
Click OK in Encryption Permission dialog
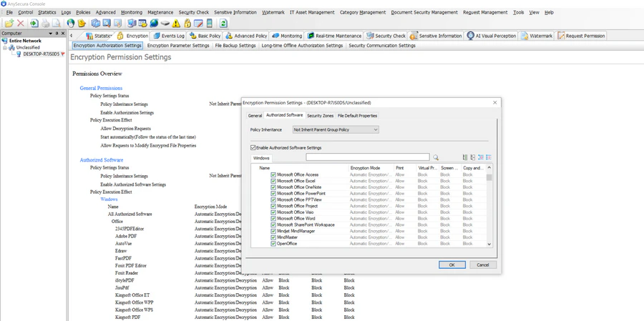pyautogui.click(x=452, y=265)
